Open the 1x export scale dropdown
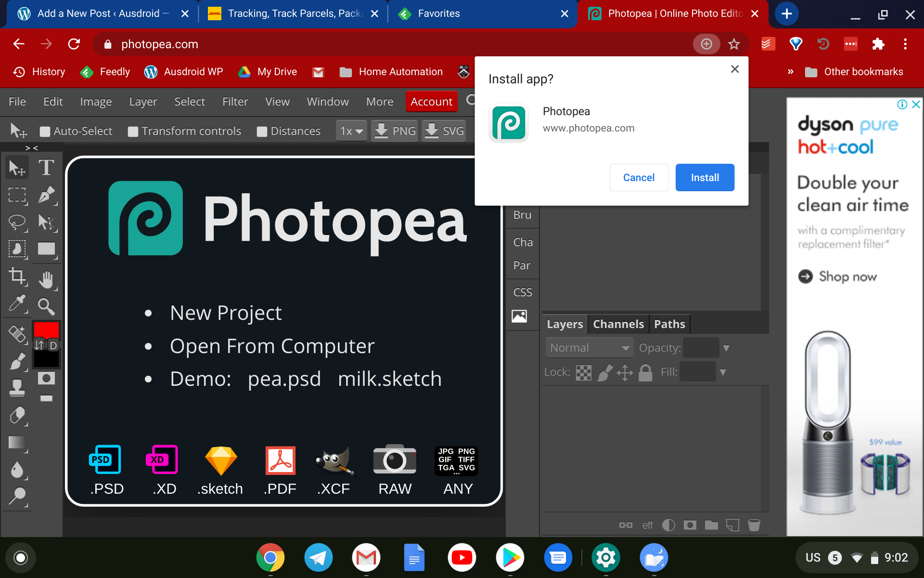This screenshot has height=578, width=924. (x=351, y=131)
